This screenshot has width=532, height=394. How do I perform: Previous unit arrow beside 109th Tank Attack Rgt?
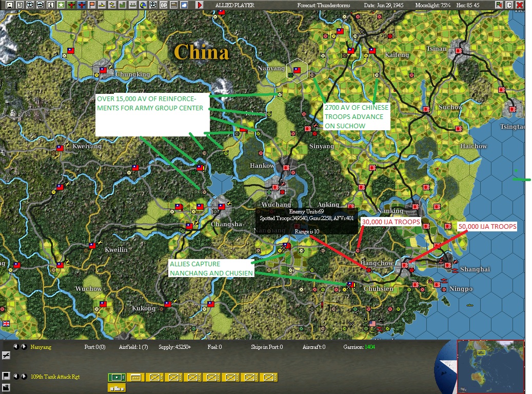(x=16, y=377)
